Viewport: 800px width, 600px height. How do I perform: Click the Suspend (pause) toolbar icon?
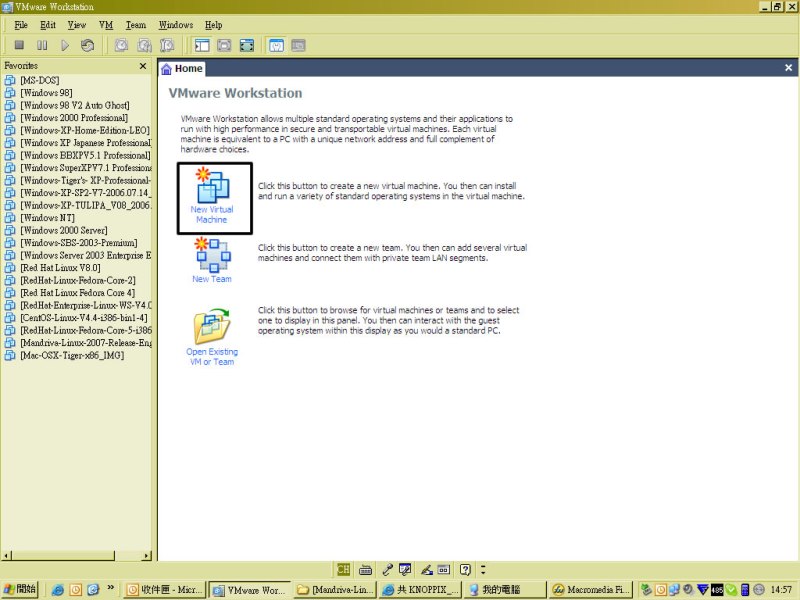[42, 45]
